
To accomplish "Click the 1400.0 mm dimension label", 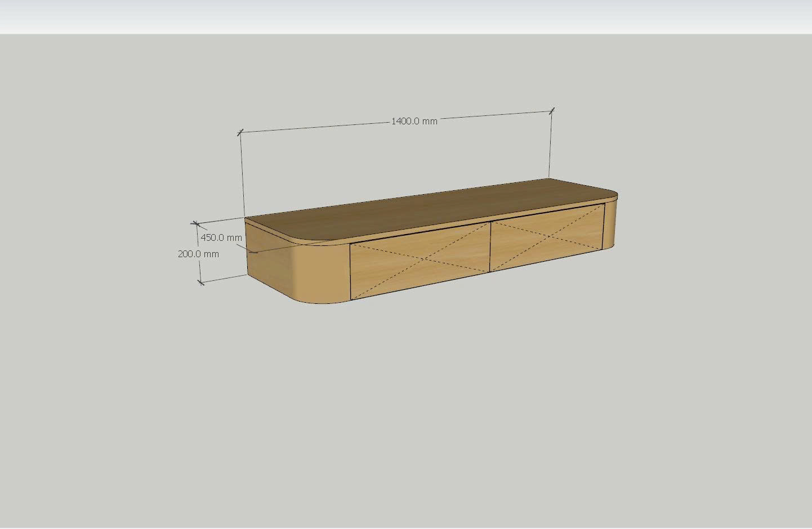I will pos(414,121).
